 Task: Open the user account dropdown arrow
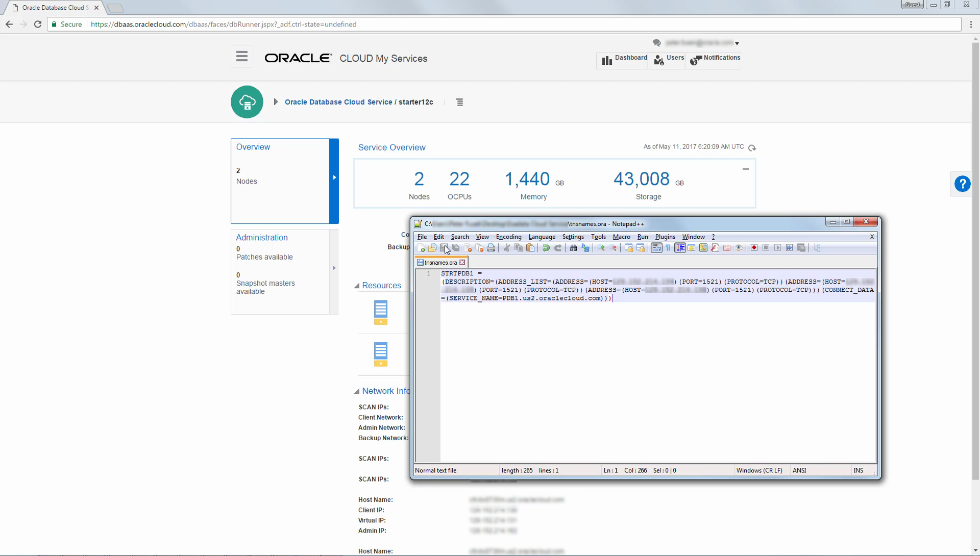point(737,44)
